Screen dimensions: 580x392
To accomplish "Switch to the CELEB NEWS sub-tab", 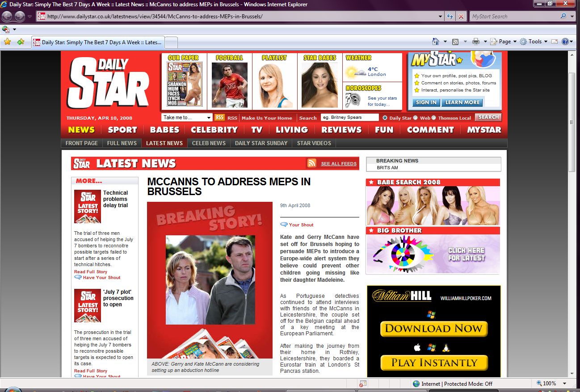I will (x=209, y=143).
